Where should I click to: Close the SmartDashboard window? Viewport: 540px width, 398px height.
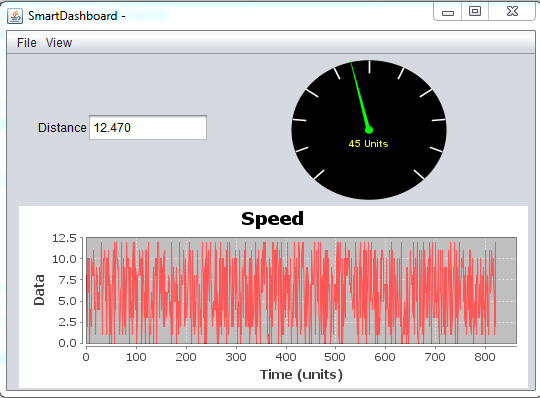[x=512, y=12]
